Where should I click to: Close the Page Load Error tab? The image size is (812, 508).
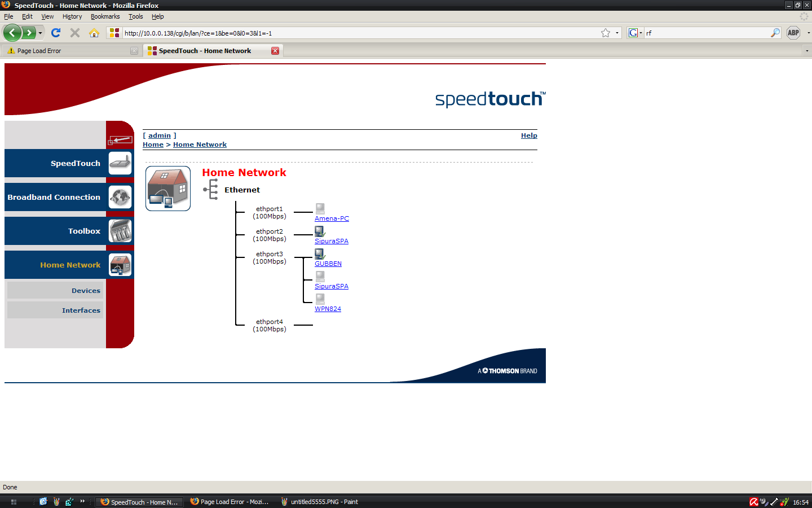tap(134, 51)
